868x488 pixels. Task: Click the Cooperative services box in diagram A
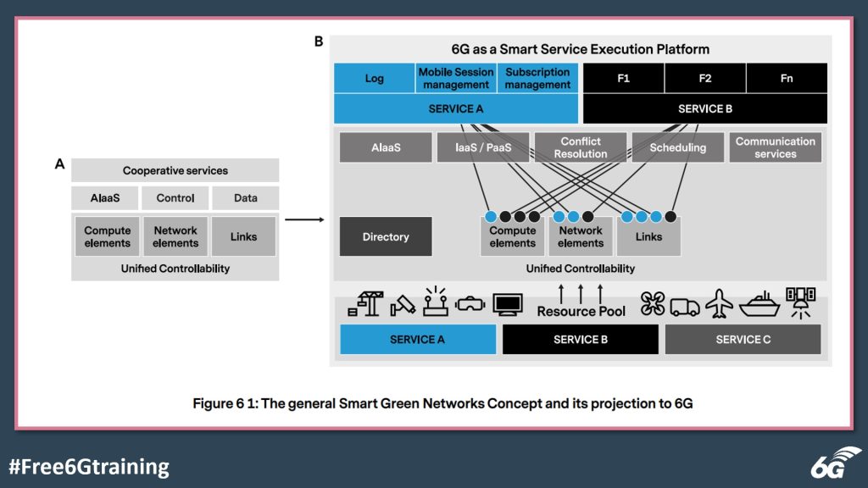[175, 170]
